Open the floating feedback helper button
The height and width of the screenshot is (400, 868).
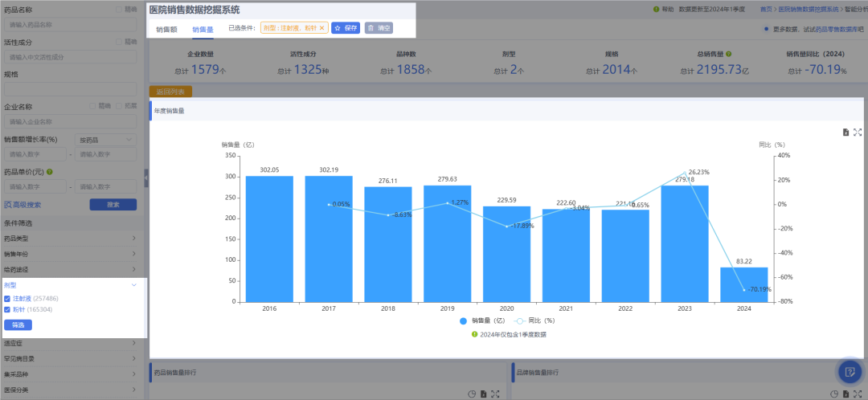point(850,371)
